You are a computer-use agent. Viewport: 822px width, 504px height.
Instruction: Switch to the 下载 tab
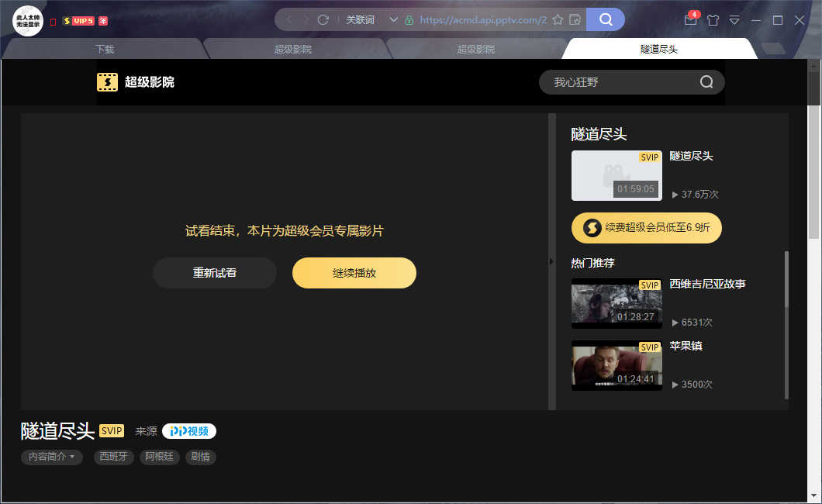click(105, 49)
